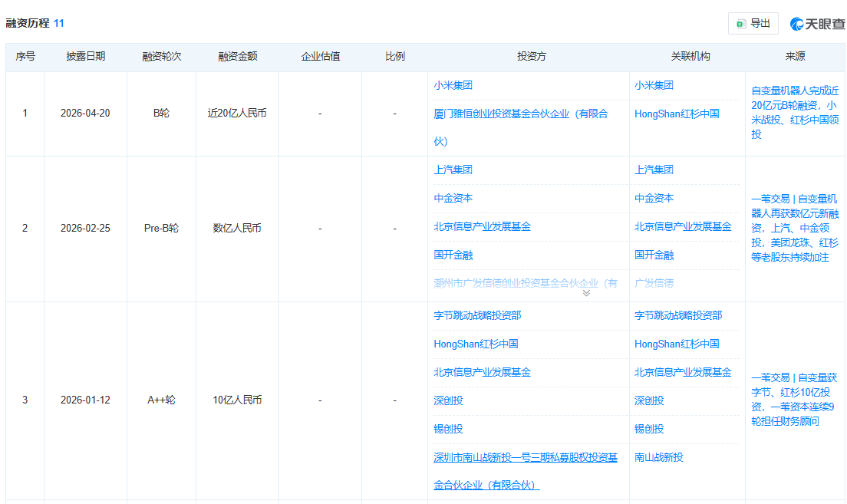Open the B轮 source article about 近20亿元 financing
The width and height of the screenshot is (847, 504).
point(794,113)
